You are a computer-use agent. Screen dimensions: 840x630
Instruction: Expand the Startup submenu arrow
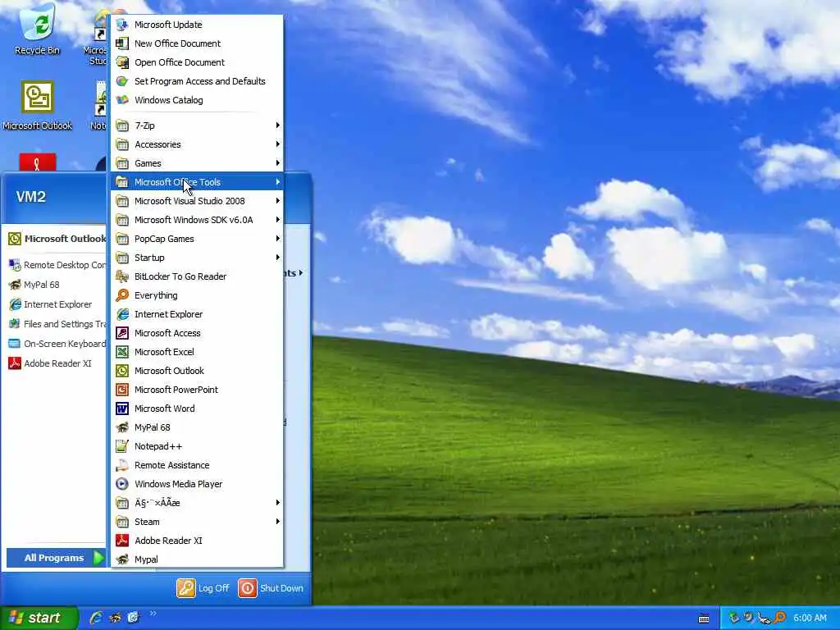277,258
